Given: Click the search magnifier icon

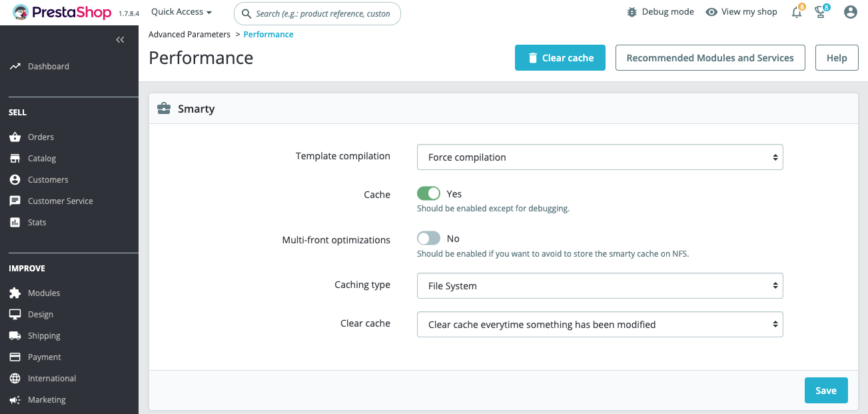Looking at the screenshot, I should (x=246, y=13).
